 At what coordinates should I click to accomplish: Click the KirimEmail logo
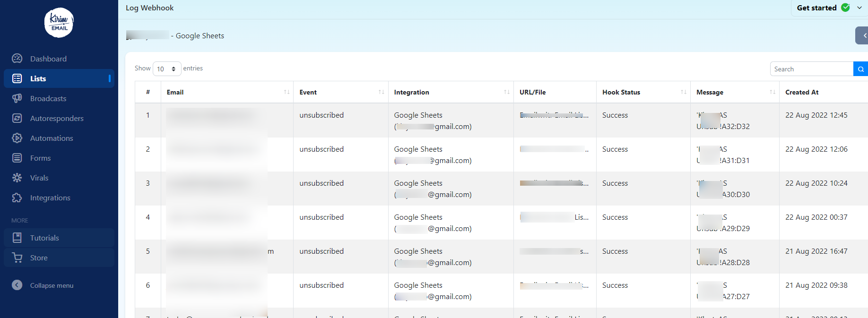click(x=59, y=23)
